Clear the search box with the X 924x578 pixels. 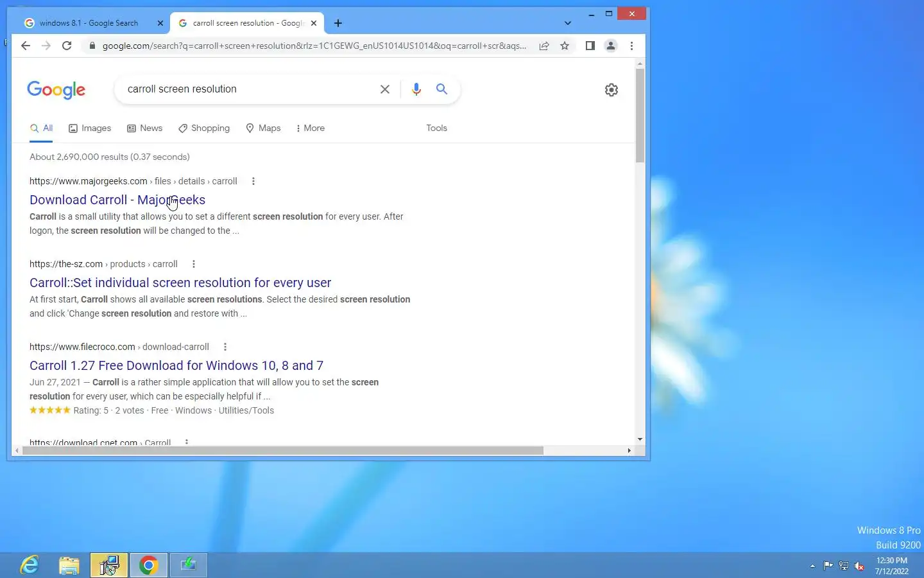click(385, 89)
